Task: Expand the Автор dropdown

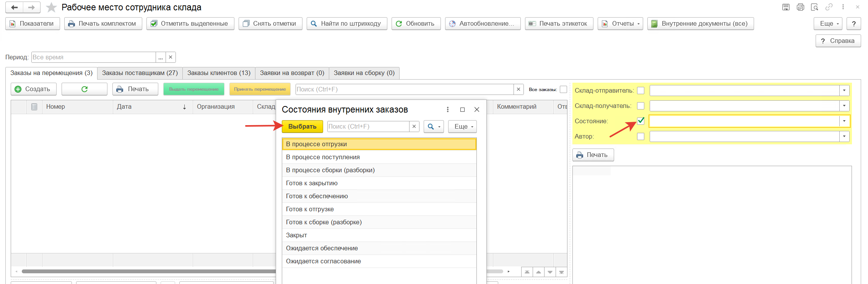Action: 844,136
